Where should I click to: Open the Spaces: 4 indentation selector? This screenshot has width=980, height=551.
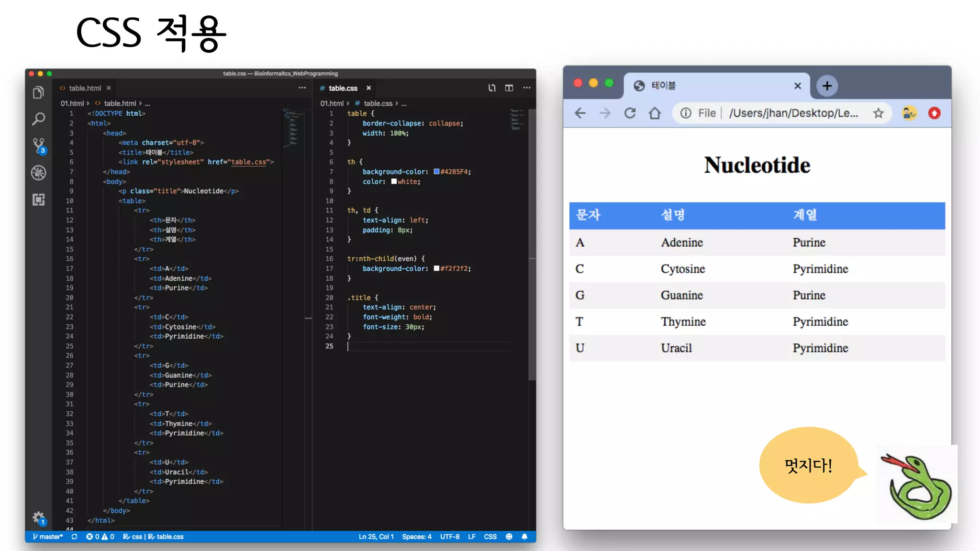click(x=416, y=537)
